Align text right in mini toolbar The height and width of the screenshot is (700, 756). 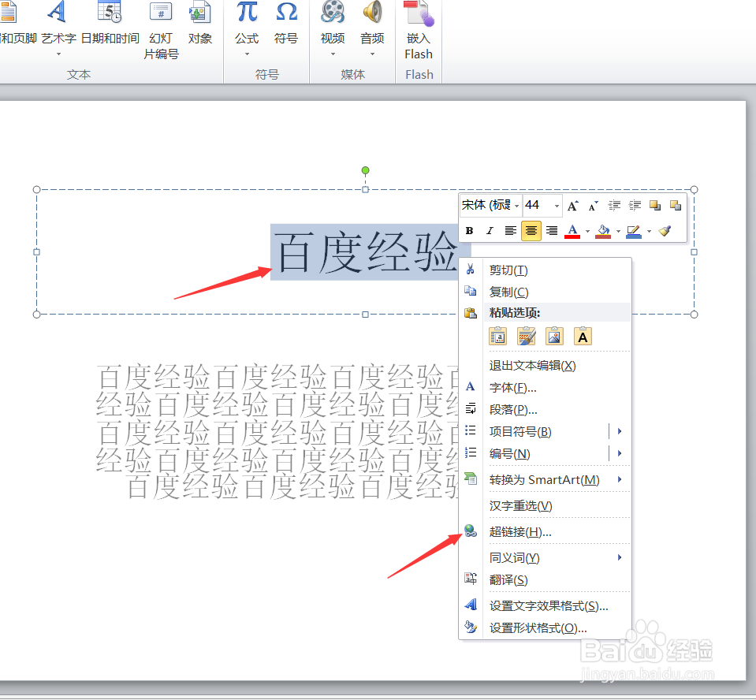[552, 231]
